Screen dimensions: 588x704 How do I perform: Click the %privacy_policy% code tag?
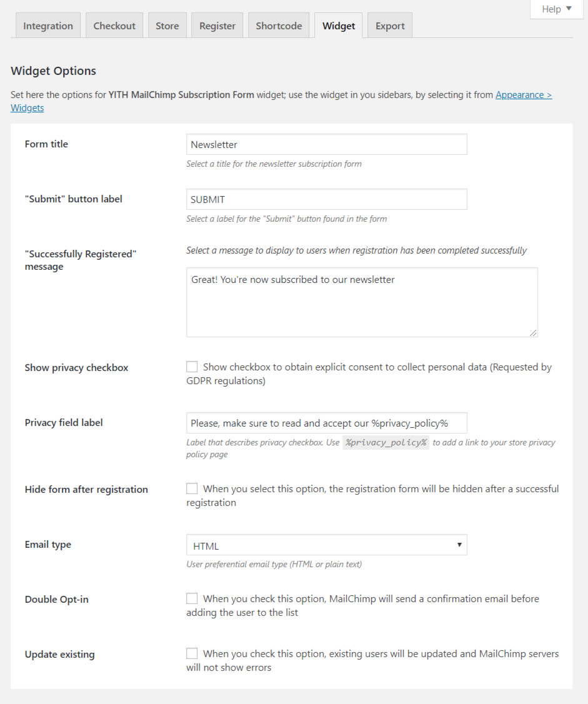click(386, 442)
